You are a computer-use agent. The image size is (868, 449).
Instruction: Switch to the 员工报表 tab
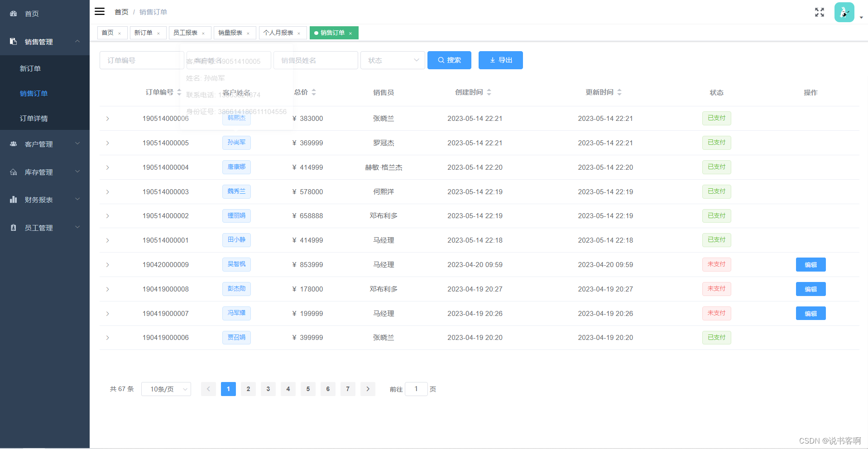186,33
